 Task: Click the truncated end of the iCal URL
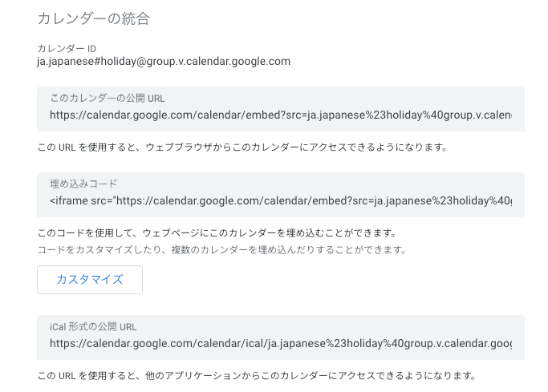(501, 344)
